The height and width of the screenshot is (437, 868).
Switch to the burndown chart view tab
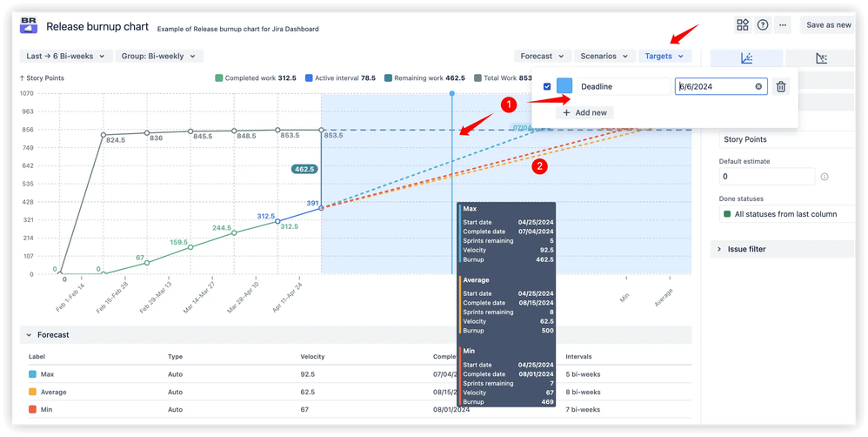pyautogui.click(x=822, y=58)
